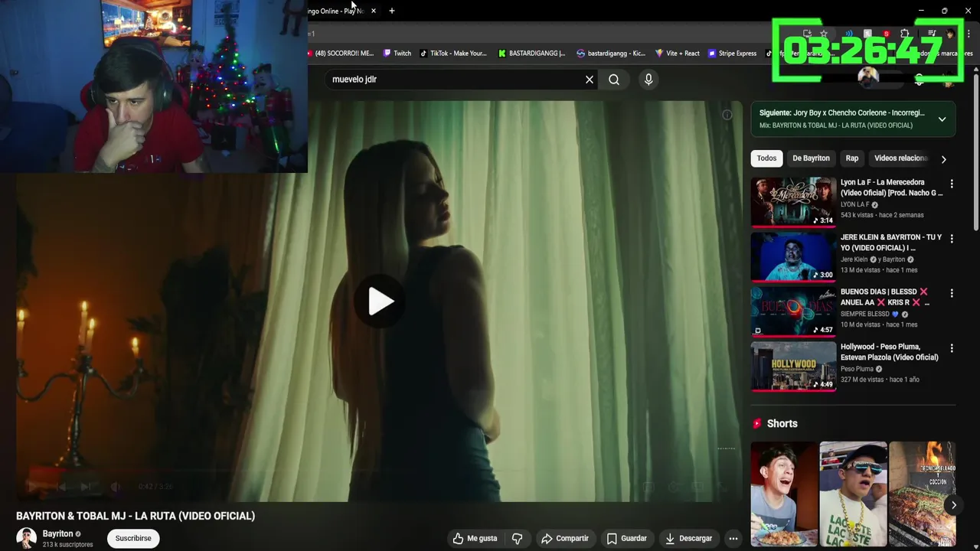Show next Shorts with the right arrow
This screenshot has width=980, height=551.
point(953,505)
